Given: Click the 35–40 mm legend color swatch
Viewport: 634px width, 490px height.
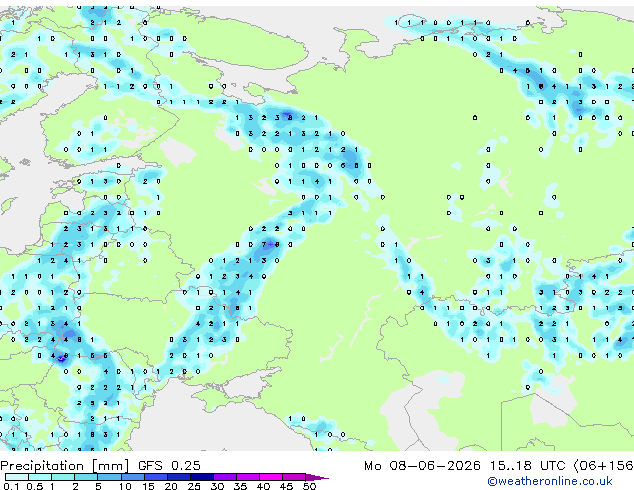Looking at the screenshot, I should (x=248, y=477).
